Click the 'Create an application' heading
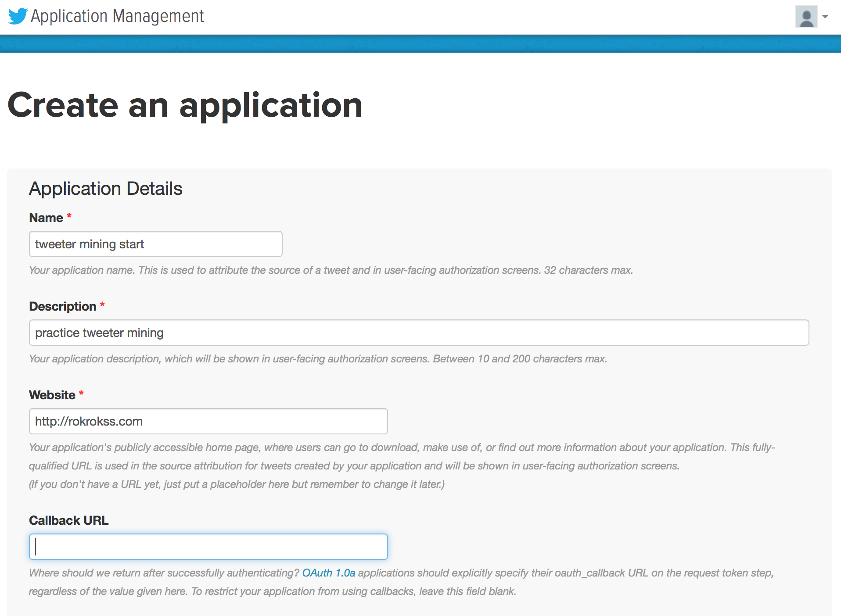The image size is (841, 616). (185, 105)
